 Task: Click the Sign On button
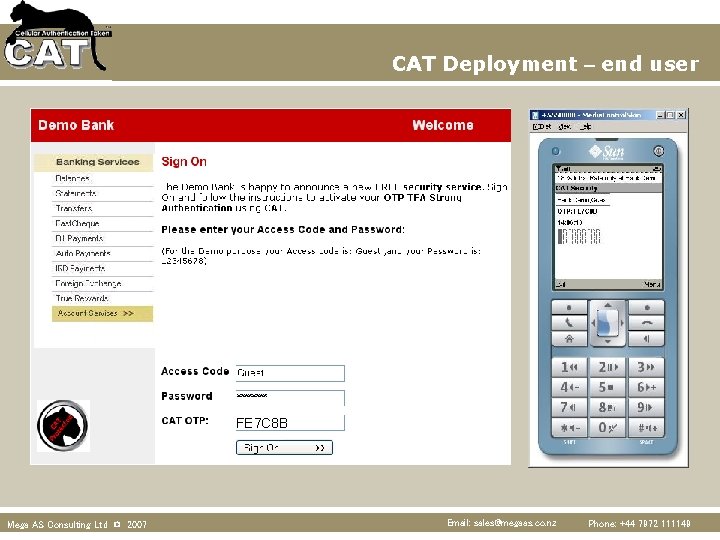[284, 448]
